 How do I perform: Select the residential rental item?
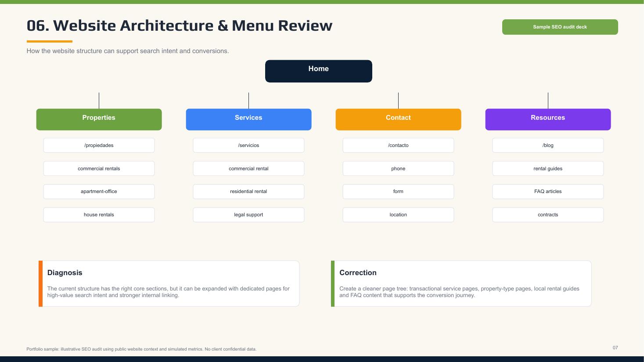(248, 191)
